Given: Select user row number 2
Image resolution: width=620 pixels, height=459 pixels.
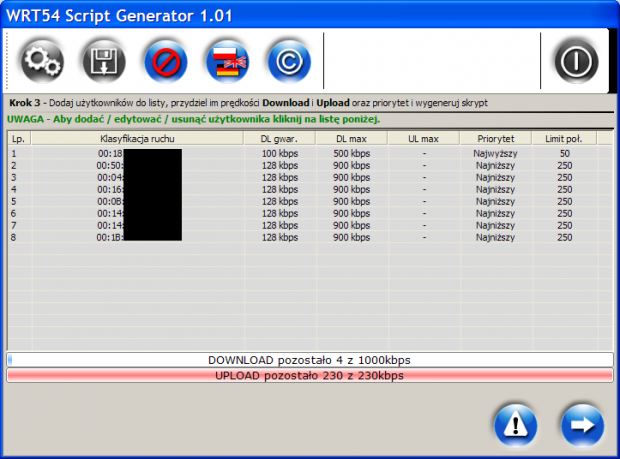Looking at the screenshot, I should coord(310,165).
